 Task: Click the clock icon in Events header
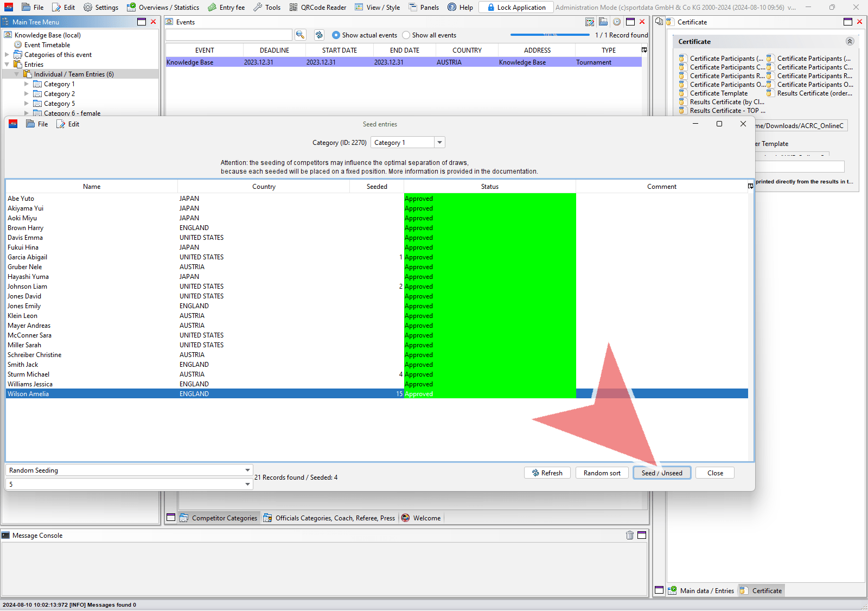click(617, 22)
